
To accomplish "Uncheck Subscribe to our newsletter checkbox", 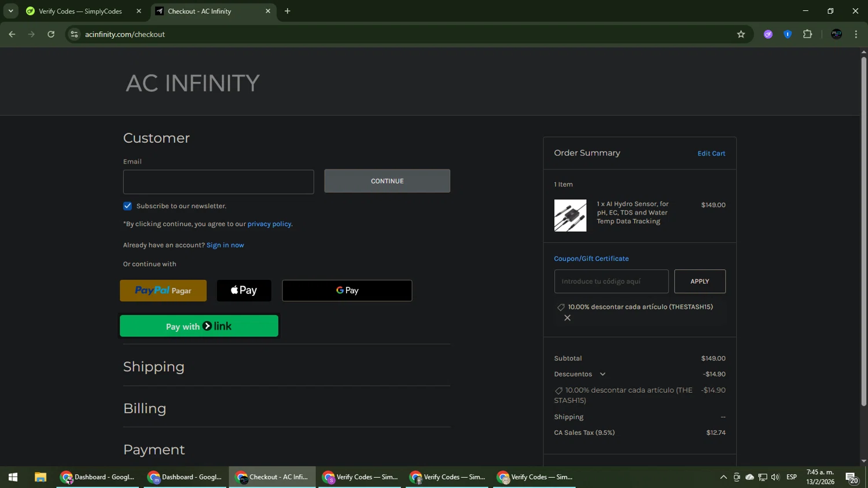I will click(128, 206).
